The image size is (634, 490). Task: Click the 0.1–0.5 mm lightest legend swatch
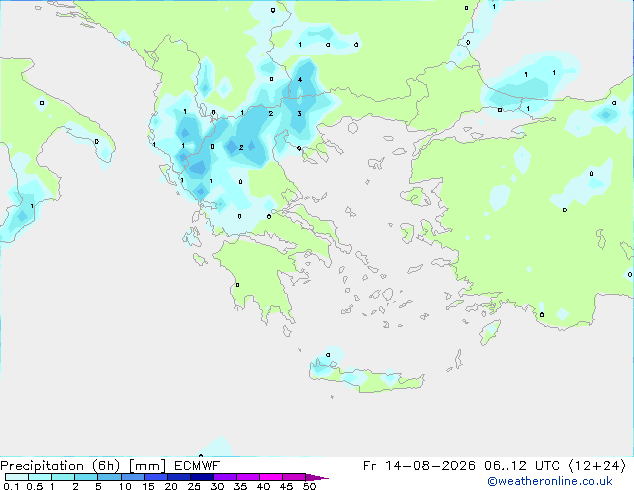click(x=17, y=477)
